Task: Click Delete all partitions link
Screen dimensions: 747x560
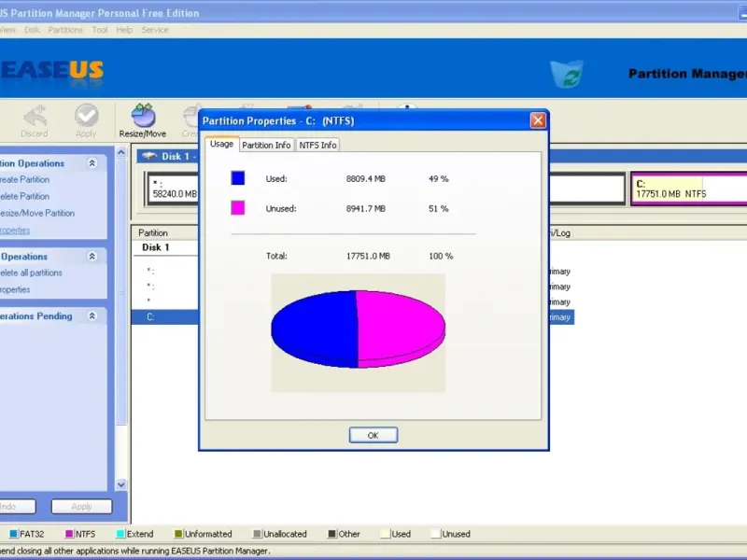Action: pyautogui.click(x=31, y=273)
